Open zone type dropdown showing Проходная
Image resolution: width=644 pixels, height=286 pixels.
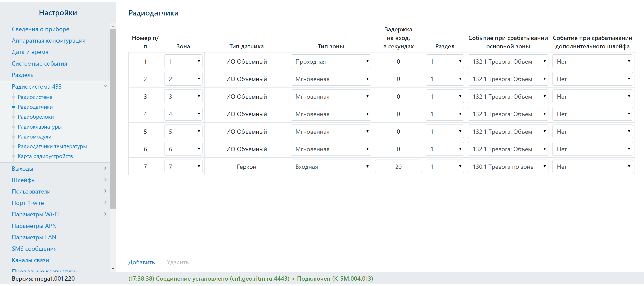pyautogui.click(x=330, y=61)
